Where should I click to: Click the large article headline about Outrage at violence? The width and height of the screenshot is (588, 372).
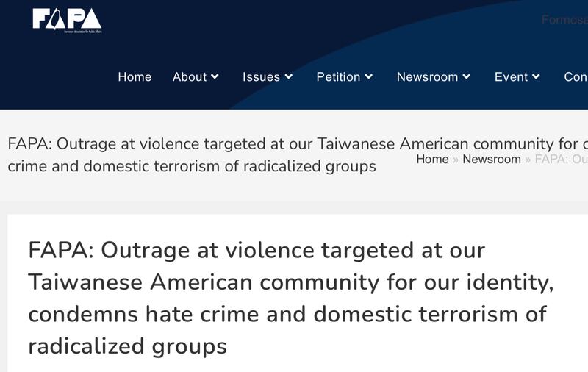[291, 298]
